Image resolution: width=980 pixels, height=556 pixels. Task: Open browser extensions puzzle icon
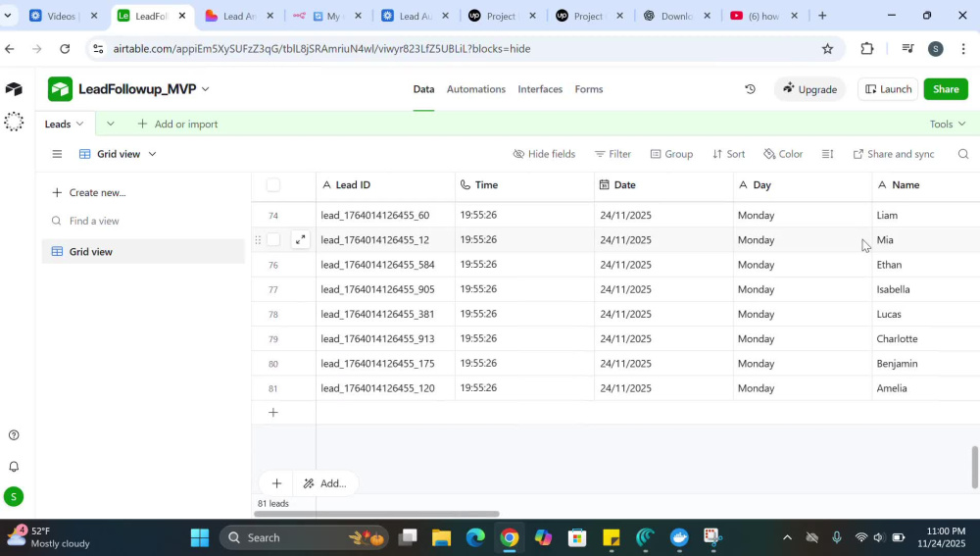click(867, 49)
